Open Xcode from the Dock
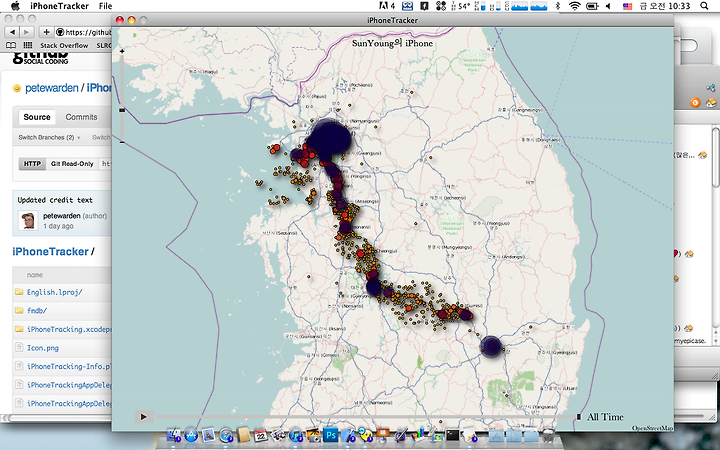The height and width of the screenshot is (450, 720). [x=348, y=434]
